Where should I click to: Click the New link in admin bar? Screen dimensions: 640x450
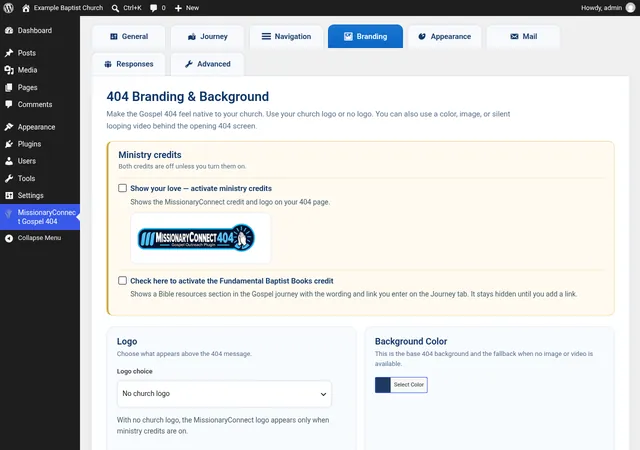(x=192, y=8)
